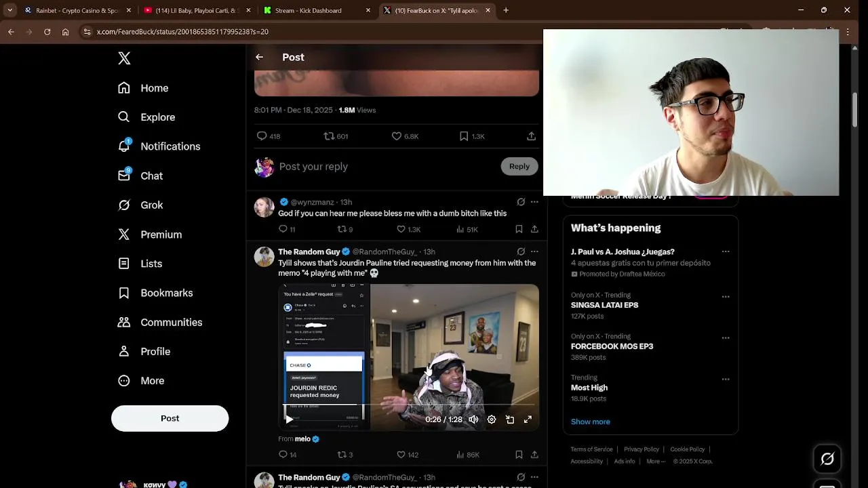
Task: Click the video progress bar
Action: click(x=410, y=405)
